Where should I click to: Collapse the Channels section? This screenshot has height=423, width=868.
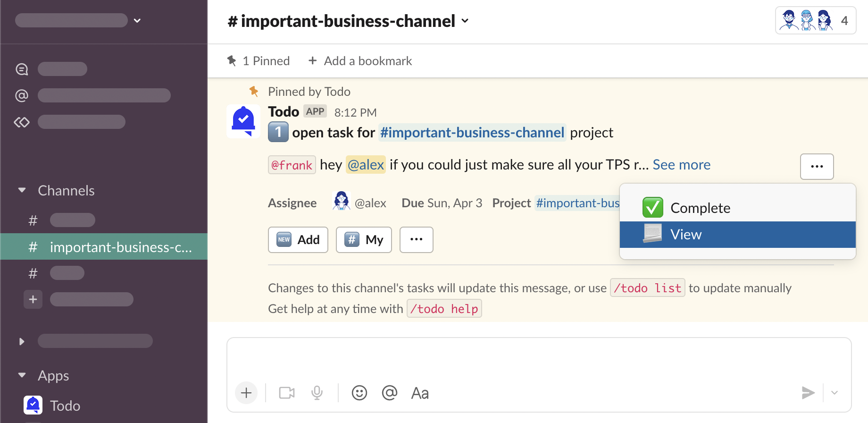pyautogui.click(x=22, y=190)
